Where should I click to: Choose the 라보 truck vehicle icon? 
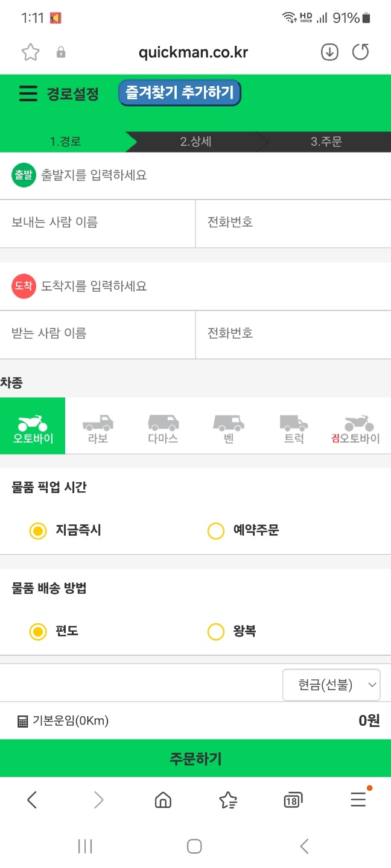click(98, 426)
